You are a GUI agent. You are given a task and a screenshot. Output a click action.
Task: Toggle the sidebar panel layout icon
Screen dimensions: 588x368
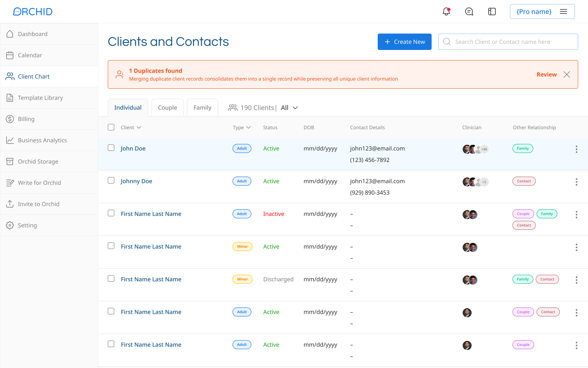coord(492,12)
